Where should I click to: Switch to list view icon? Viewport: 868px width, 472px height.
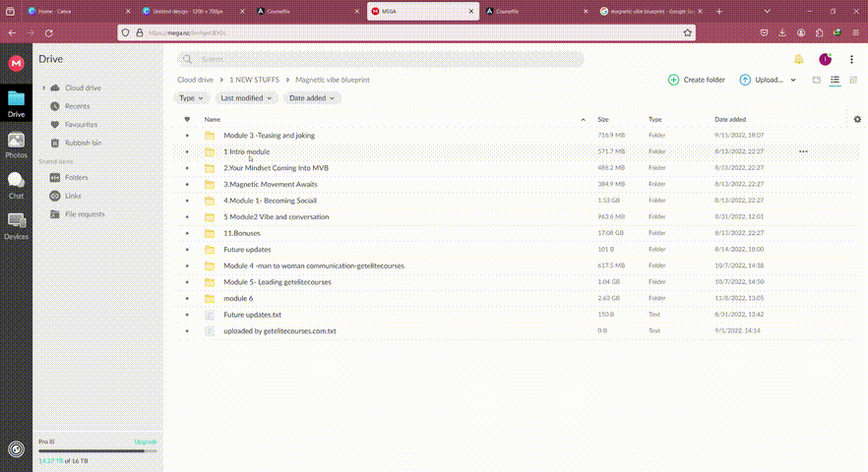point(835,81)
